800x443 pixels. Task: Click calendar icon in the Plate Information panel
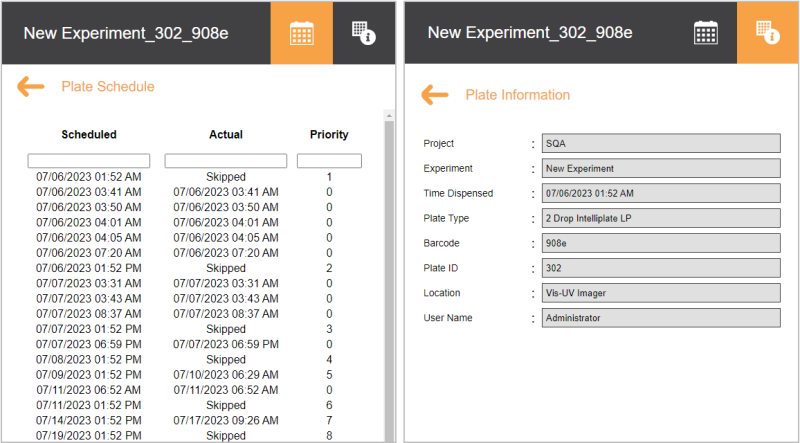706,33
